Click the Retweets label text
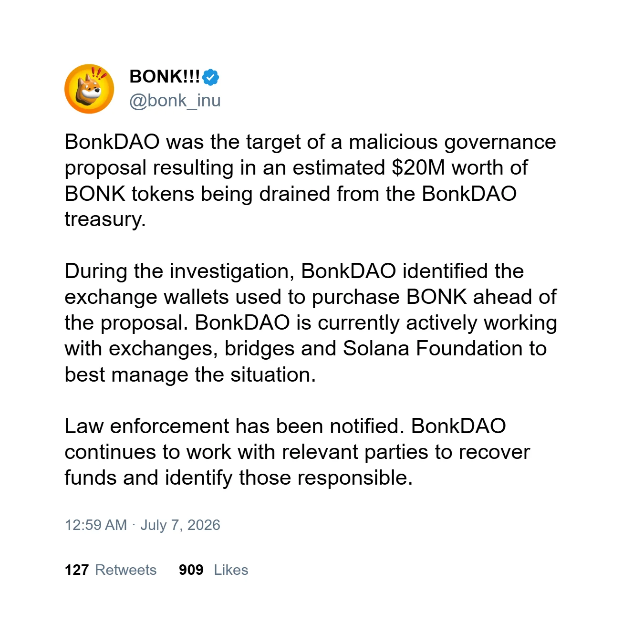 coord(126,570)
